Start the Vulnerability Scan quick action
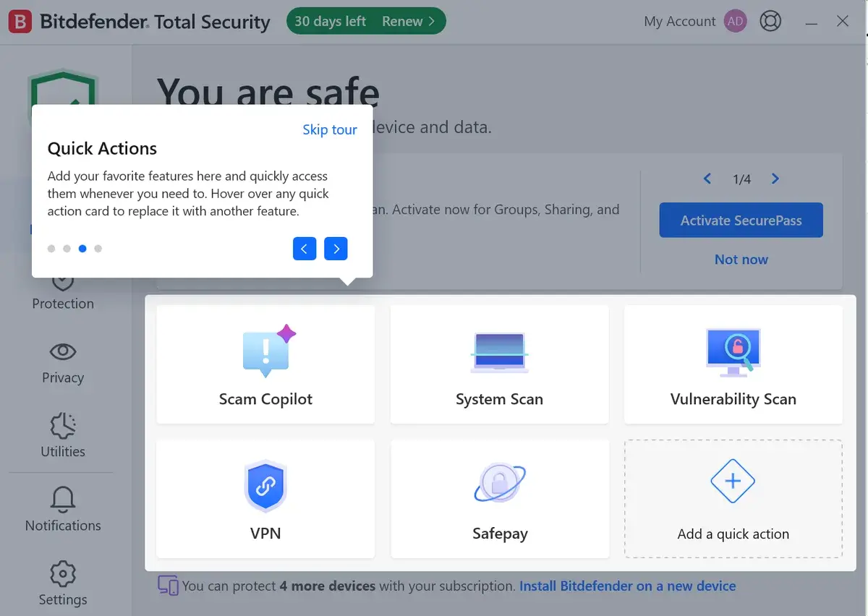868x616 pixels. (733, 364)
